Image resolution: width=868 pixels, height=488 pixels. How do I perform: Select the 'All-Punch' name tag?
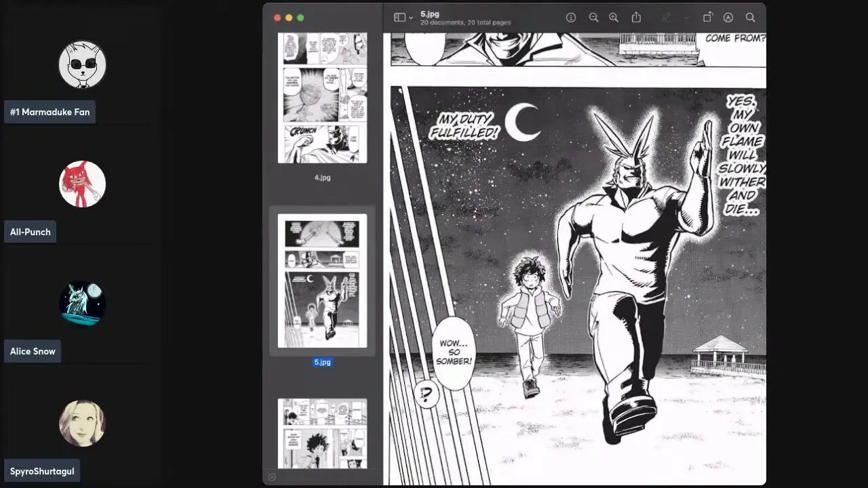(x=31, y=232)
